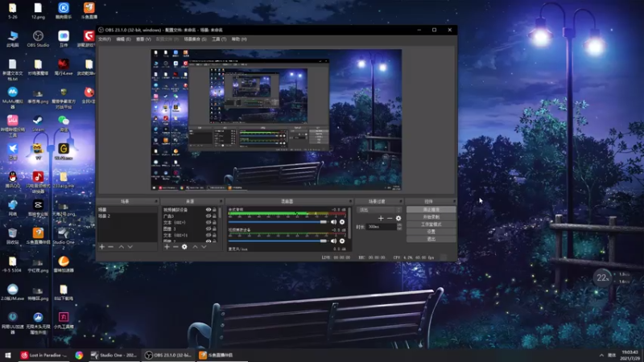Toggle visibility eye of third source row
Image resolution: width=644 pixels, height=362 pixels.
tap(208, 223)
